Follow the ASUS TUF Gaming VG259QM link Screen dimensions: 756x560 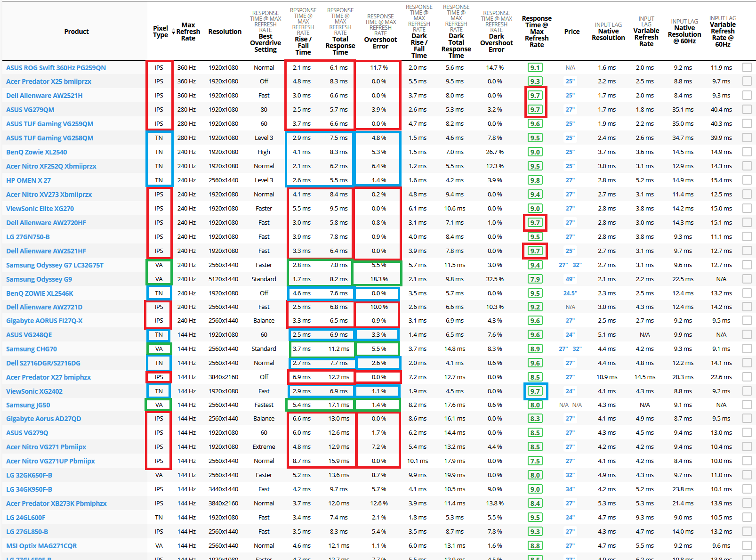[49, 124]
